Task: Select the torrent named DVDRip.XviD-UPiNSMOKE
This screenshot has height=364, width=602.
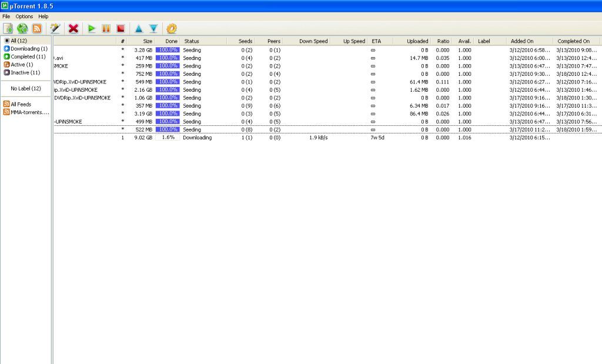Action: (326, 98)
